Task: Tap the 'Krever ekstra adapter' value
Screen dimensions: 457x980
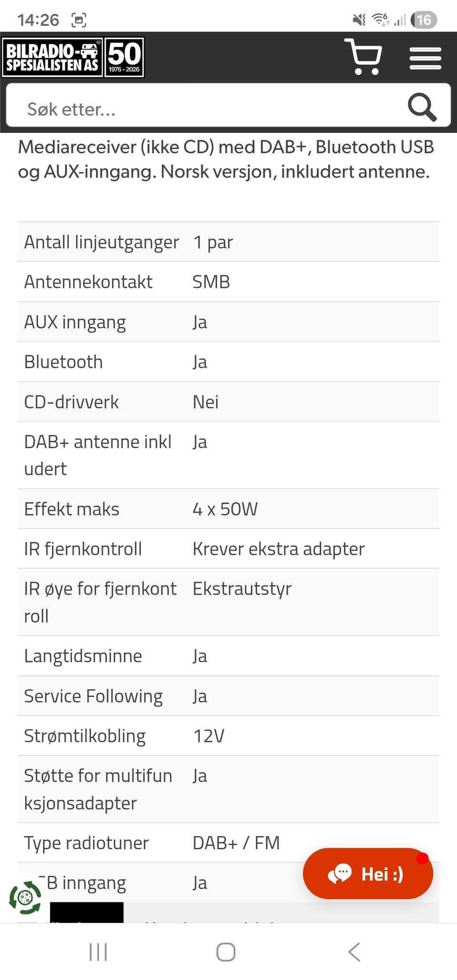Action: tap(278, 549)
